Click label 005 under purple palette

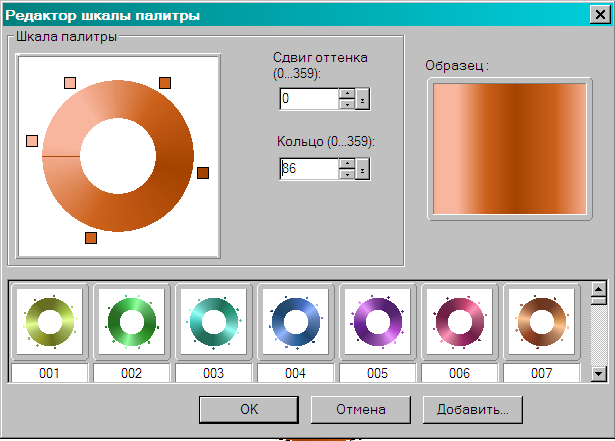(x=377, y=373)
